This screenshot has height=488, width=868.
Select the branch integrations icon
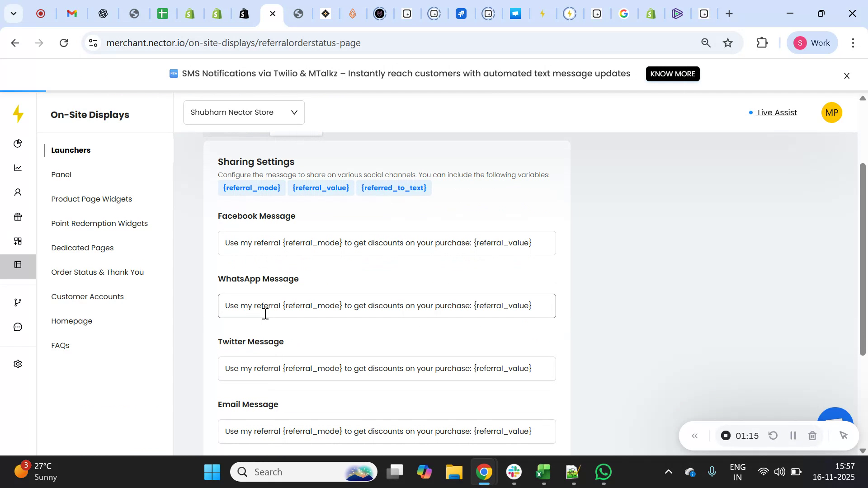pos(18,302)
